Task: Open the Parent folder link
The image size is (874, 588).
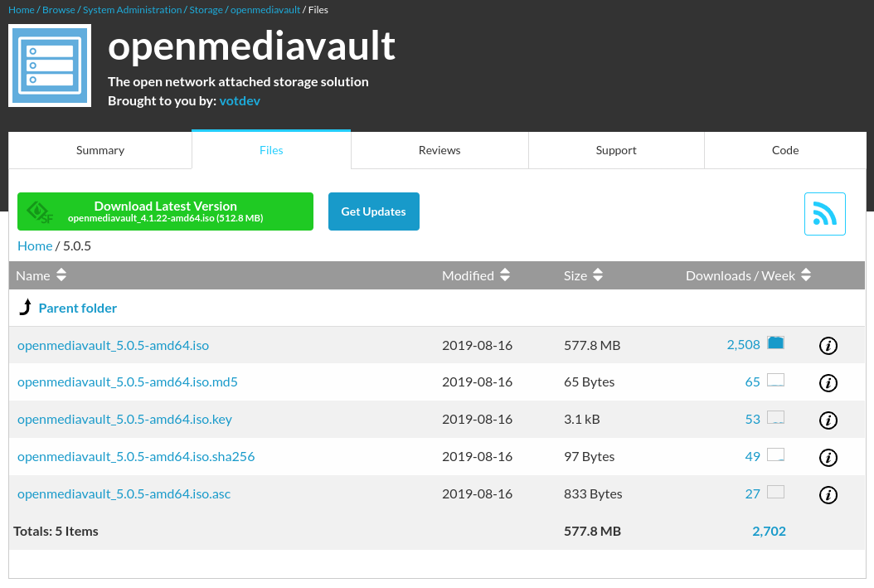Action: pos(77,309)
